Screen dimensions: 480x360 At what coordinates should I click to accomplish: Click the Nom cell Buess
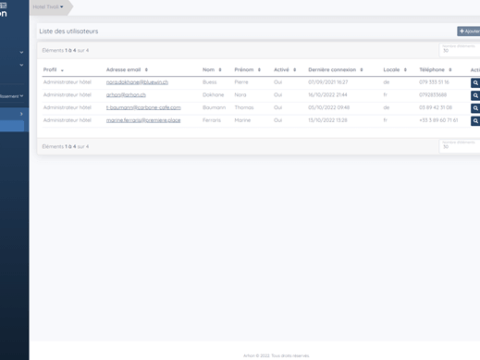tap(209, 82)
